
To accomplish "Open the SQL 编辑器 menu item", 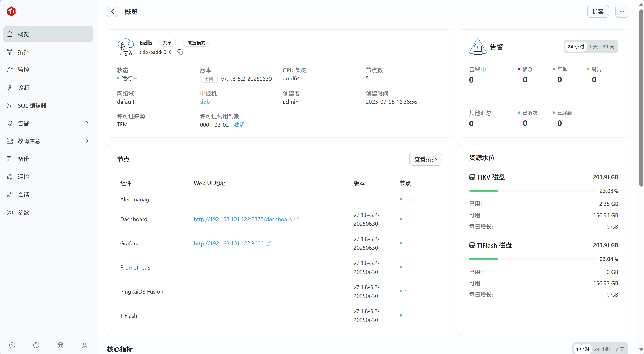I will (32, 105).
